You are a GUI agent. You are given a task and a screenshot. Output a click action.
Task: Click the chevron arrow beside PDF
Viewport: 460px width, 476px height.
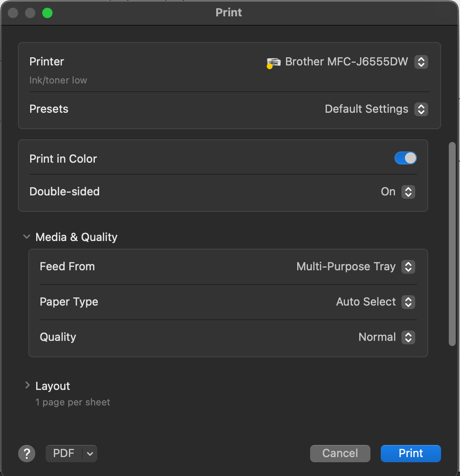(90, 454)
